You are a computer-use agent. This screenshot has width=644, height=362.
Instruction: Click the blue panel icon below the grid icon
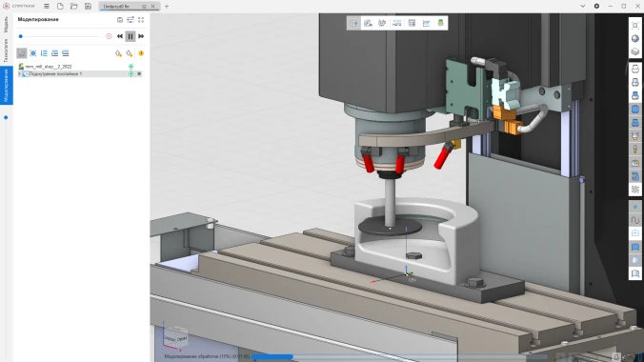[635, 247]
